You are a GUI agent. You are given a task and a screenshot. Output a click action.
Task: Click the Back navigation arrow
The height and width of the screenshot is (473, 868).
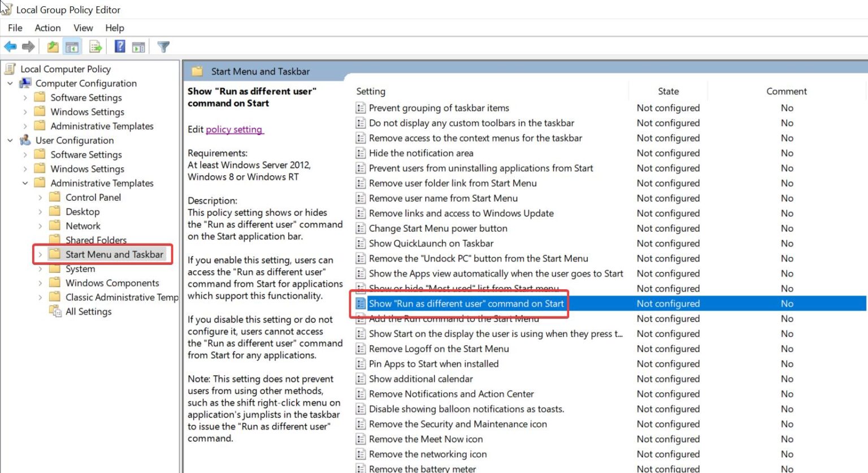point(10,46)
